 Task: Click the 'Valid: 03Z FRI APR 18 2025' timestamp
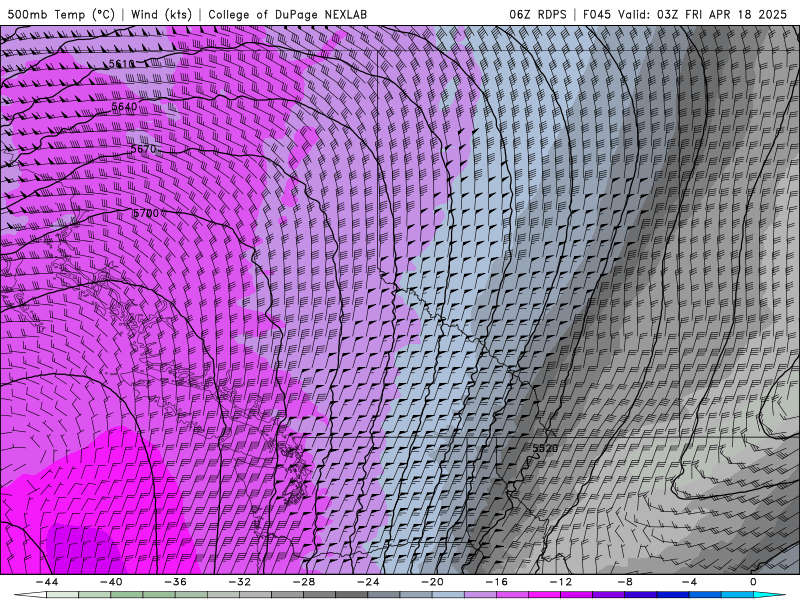click(703, 14)
